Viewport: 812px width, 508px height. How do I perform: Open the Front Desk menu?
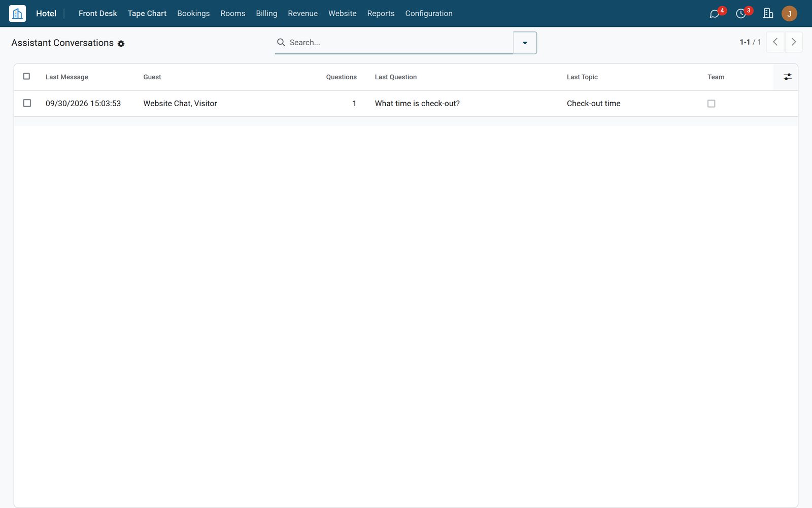tap(97, 13)
